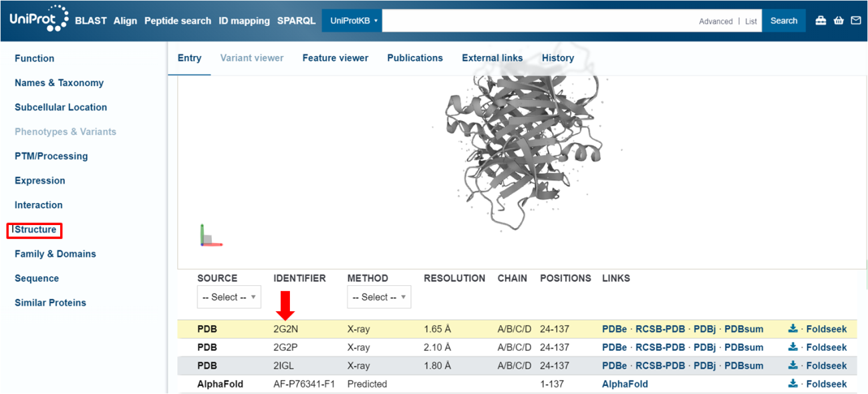868x394 pixels.
Task: Open the SOURCE filter Select dropdown
Action: pyautogui.click(x=229, y=297)
